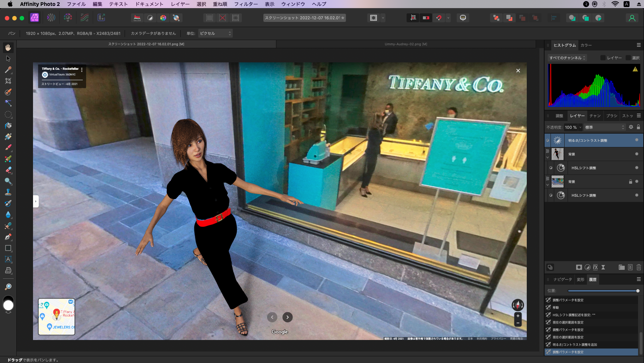Select '明るさ/コントラスト調整を追加' history entry
The width and height of the screenshot is (644, 363).
[591, 344]
